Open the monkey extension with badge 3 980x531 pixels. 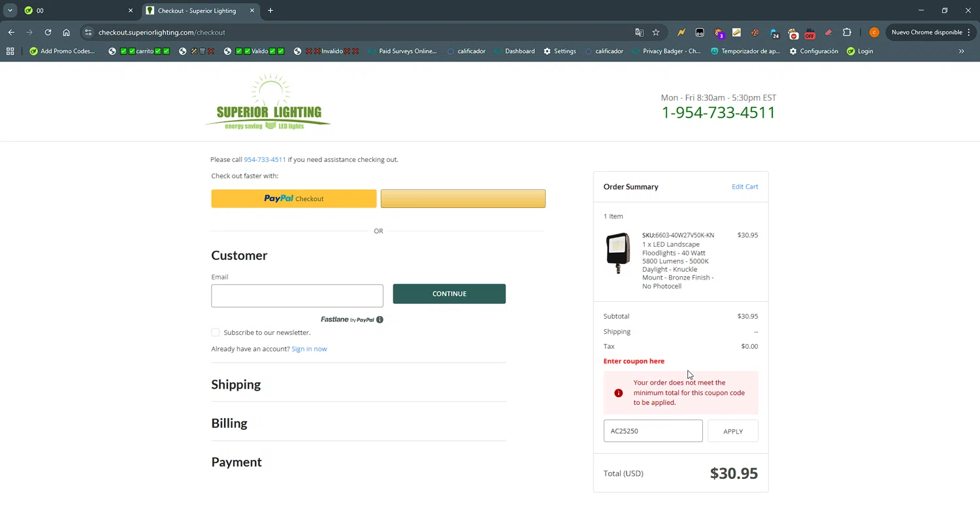719,33
